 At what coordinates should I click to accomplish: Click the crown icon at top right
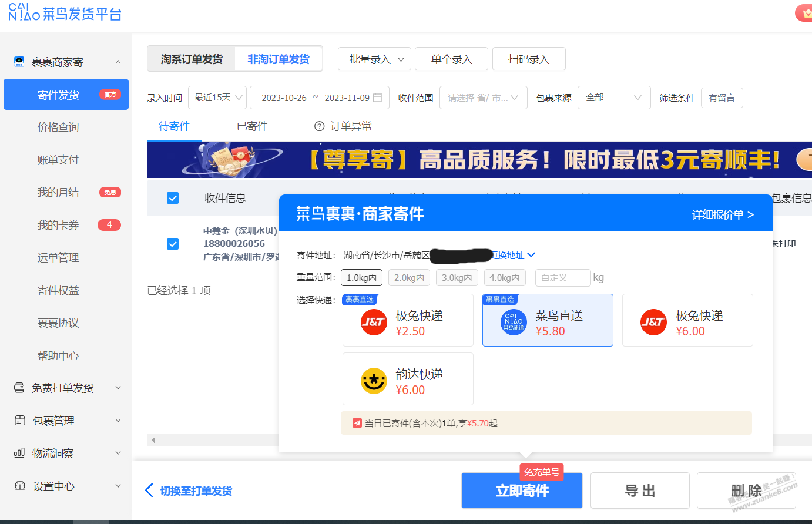coord(806,13)
